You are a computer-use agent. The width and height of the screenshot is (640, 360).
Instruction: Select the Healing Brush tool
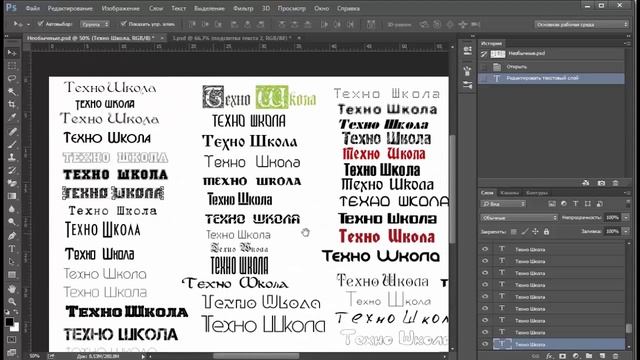click(12, 131)
